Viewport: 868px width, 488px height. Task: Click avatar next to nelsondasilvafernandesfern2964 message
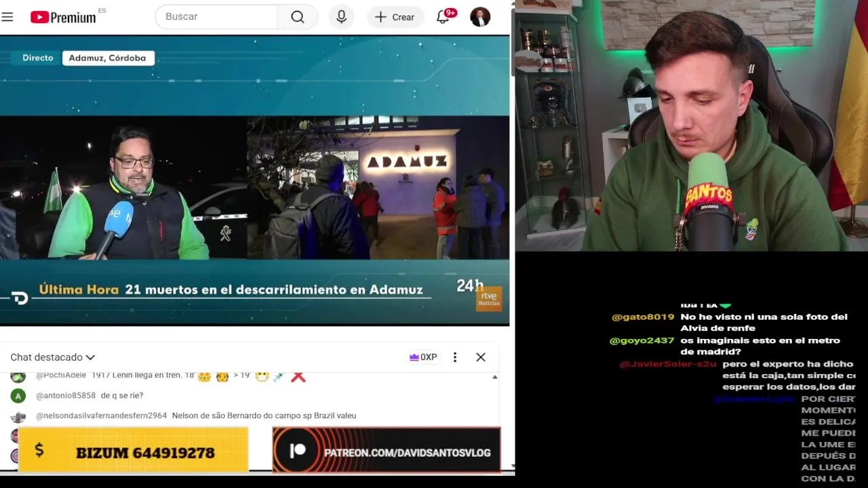coord(18,416)
